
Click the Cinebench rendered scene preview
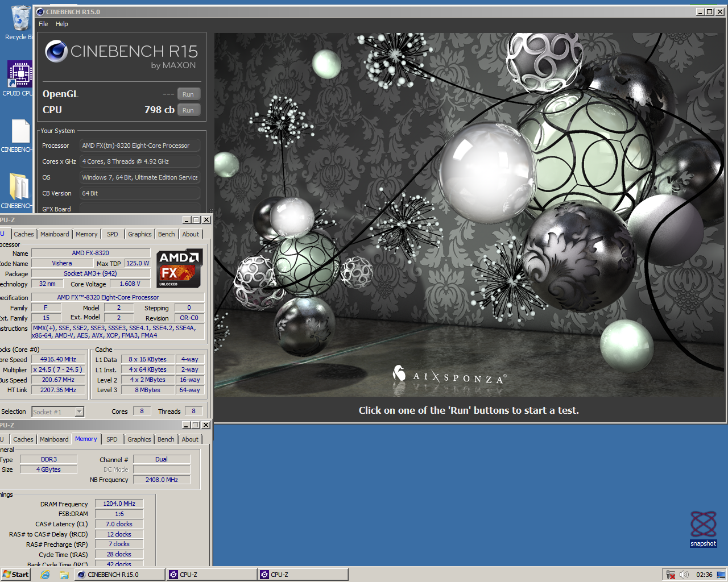coord(470,215)
